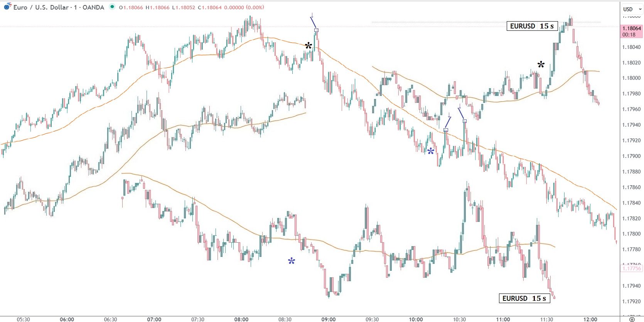Image resolution: width=644 pixels, height=322 pixels.
Task: Click the Euro/USD flag symbol icon
Action: [x=7, y=7]
